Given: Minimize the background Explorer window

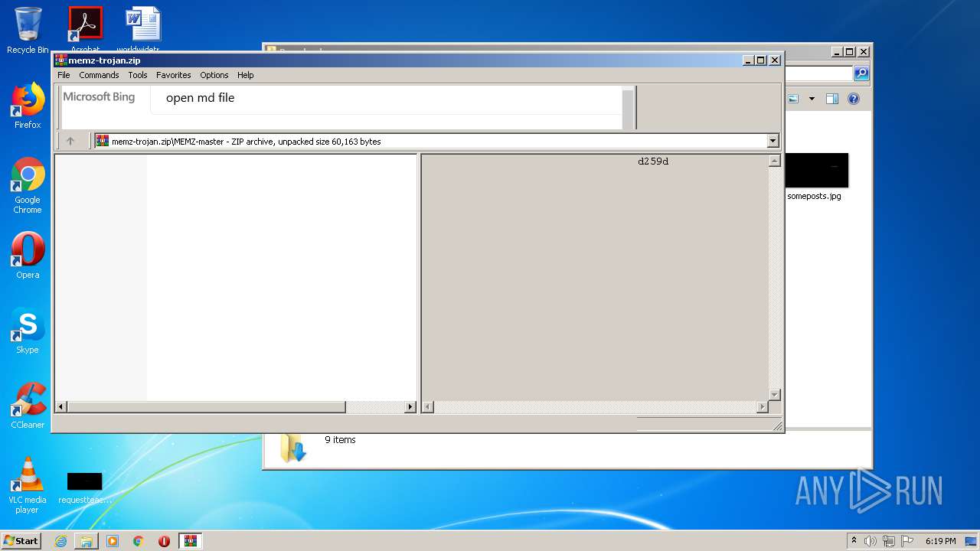Looking at the screenshot, I should 837,52.
